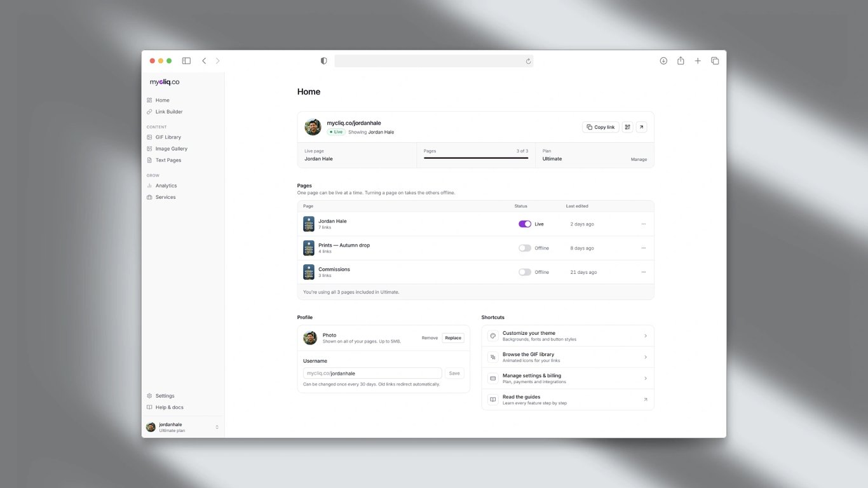Open the mycliq.co/jordanhale link title
Viewport: 868px width, 488px height.
(354, 123)
